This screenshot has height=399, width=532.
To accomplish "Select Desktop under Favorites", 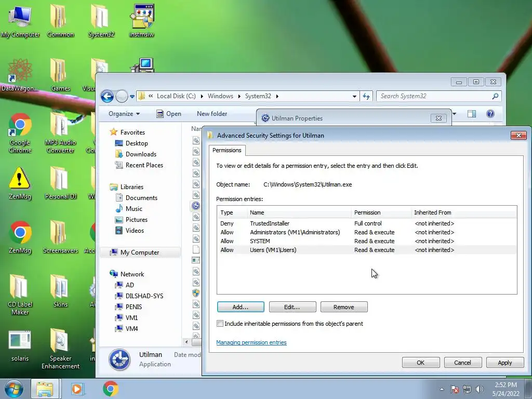I will pyautogui.click(x=131, y=143).
